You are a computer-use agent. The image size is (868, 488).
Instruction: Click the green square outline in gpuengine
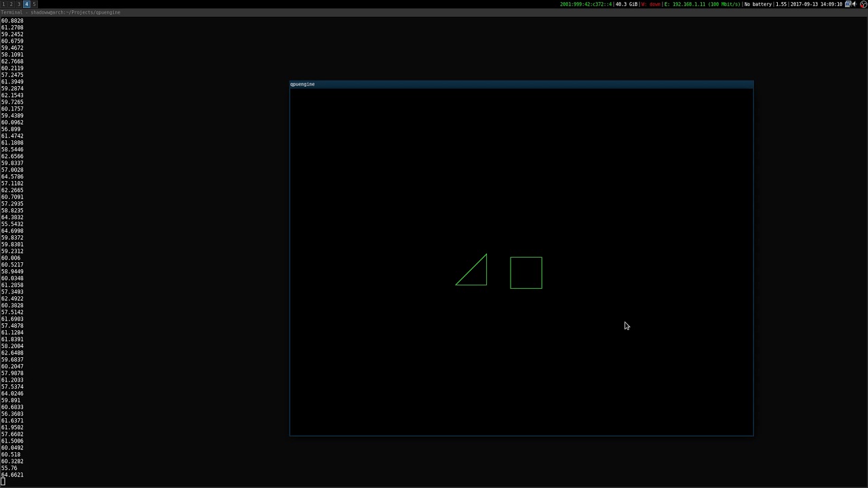click(x=526, y=272)
